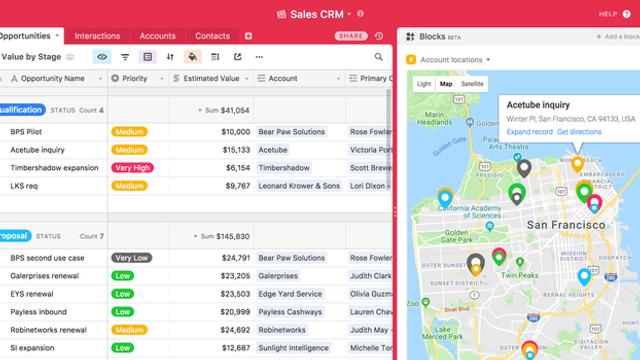
Task: Open the Sales CRM title dropdown
Action: 349,14
